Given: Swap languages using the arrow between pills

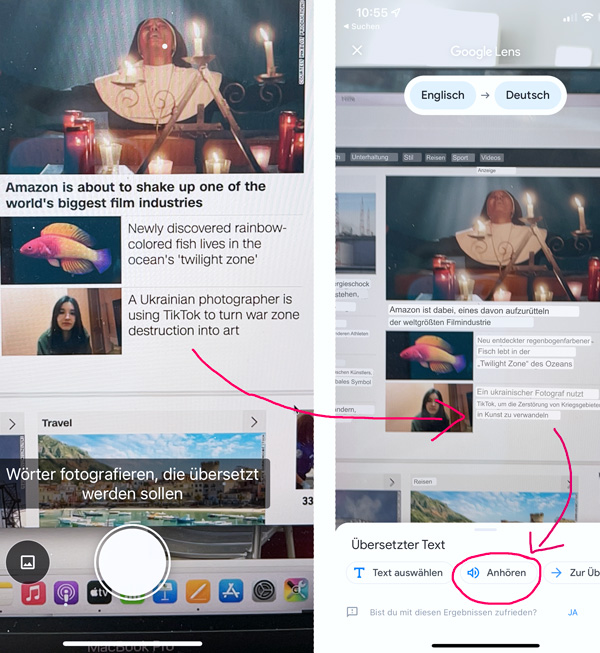Looking at the screenshot, I should click(x=485, y=95).
